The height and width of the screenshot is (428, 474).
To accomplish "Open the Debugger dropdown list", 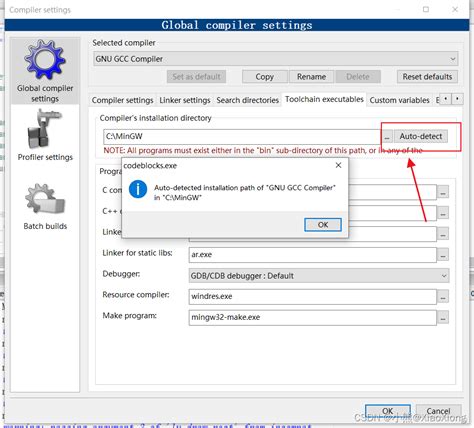I will [444, 276].
